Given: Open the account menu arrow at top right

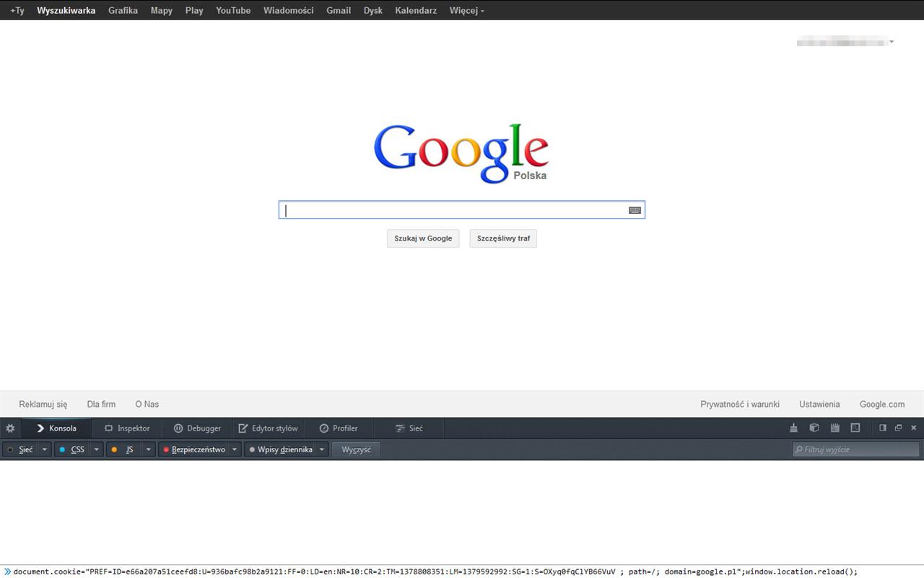Looking at the screenshot, I should point(892,42).
